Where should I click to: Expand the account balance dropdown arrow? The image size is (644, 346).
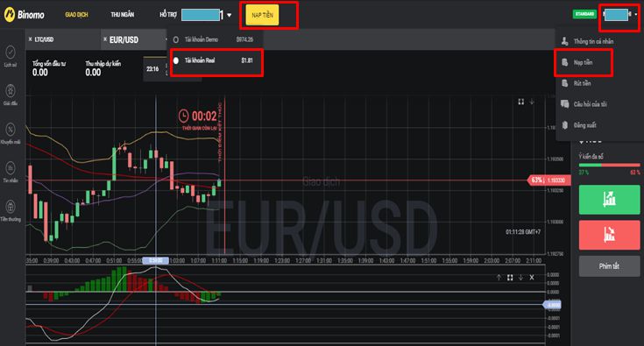pyautogui.click(x=229, y=15)
